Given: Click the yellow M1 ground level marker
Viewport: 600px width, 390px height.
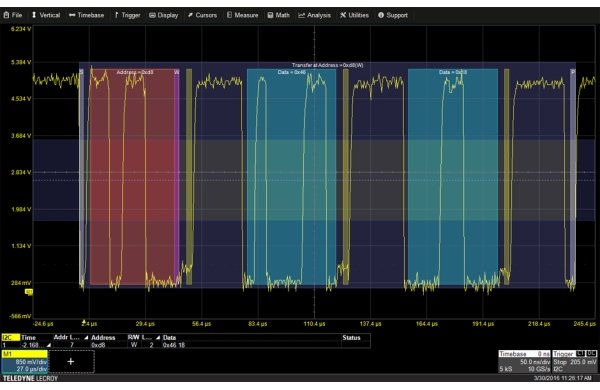Looking at the screenshot, I should pyautogui.click(x=29, y=292).
